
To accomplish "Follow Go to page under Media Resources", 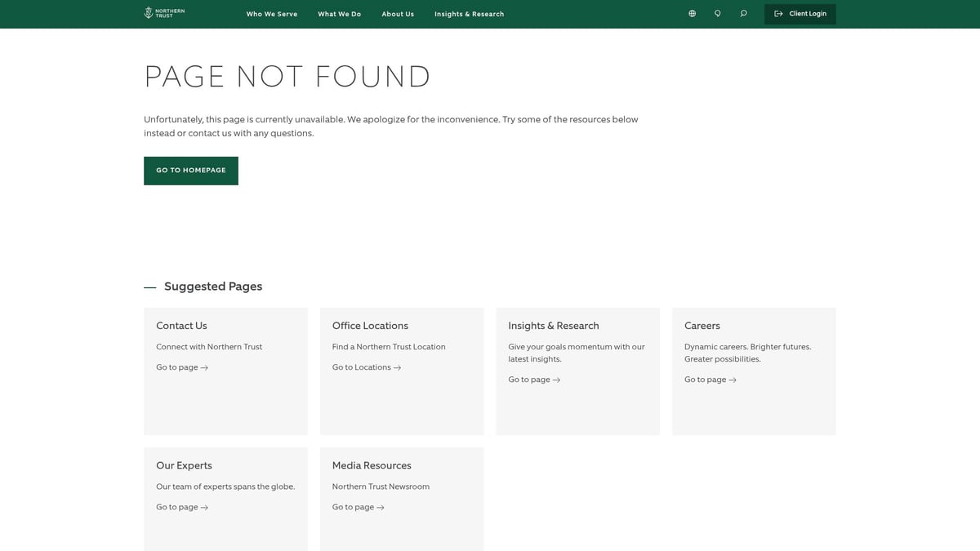I will click(x=358, y=507).
